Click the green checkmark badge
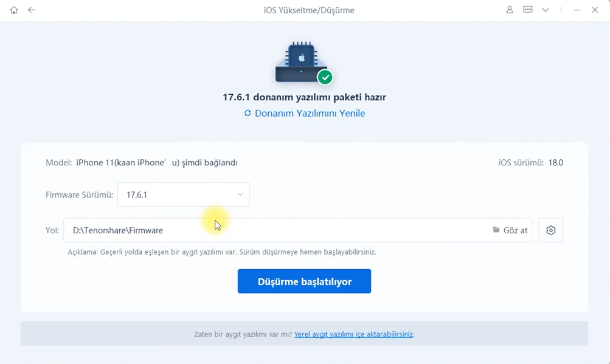Viewport: 610px width, 364px height. click(325, 77)
